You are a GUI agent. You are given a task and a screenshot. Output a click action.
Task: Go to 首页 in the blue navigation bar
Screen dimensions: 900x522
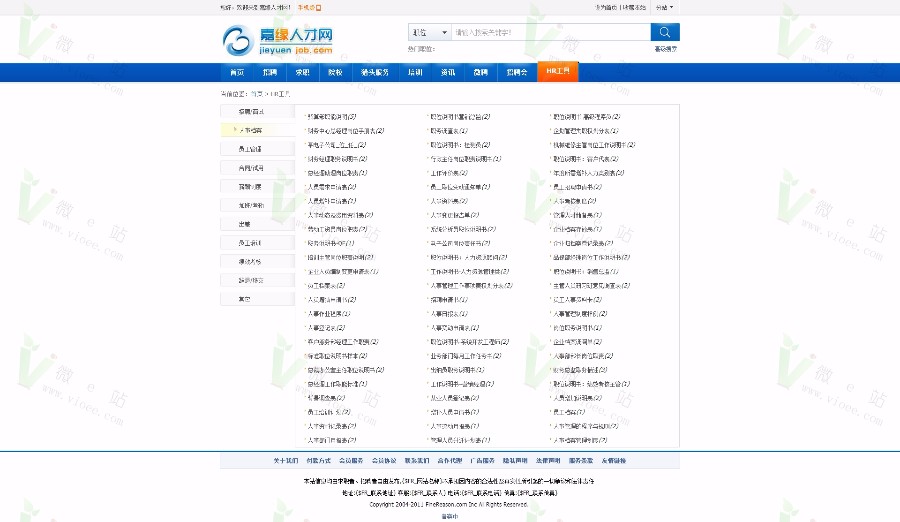[x=237, y=72]
